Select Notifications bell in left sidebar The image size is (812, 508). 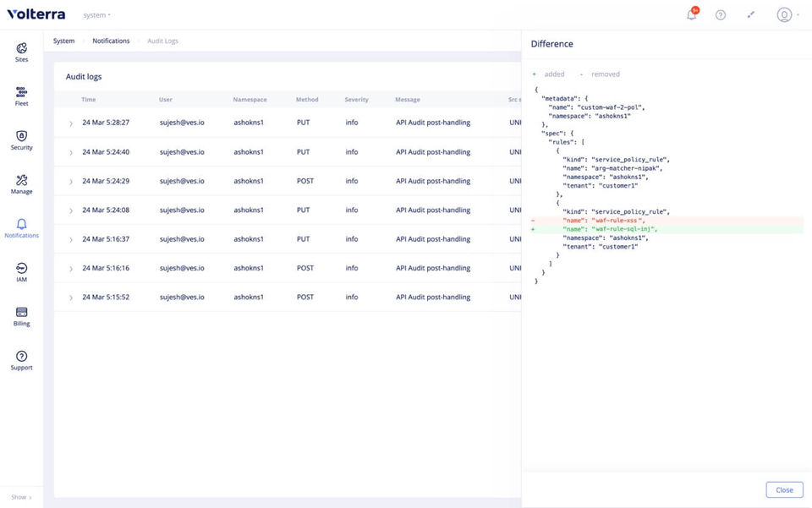tap(21, 228)
